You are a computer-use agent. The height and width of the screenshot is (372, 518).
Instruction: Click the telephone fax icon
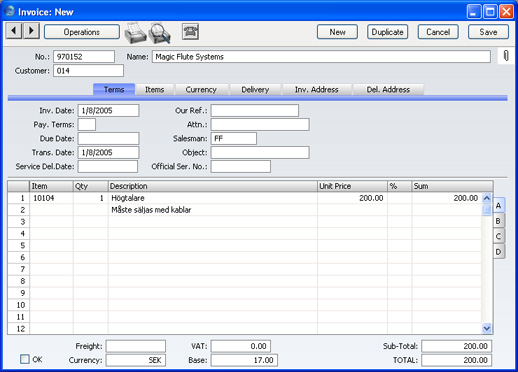click(x=190, y=32)
